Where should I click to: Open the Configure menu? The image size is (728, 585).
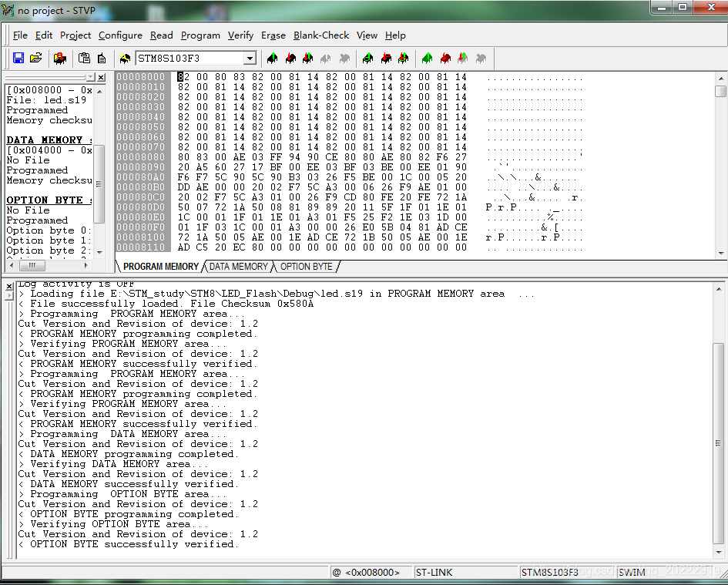click(x=120, y=35)
